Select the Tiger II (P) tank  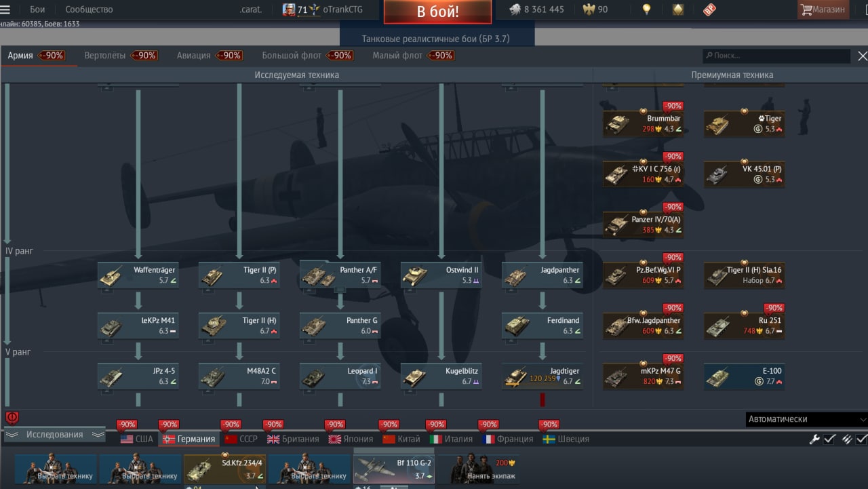239,275
